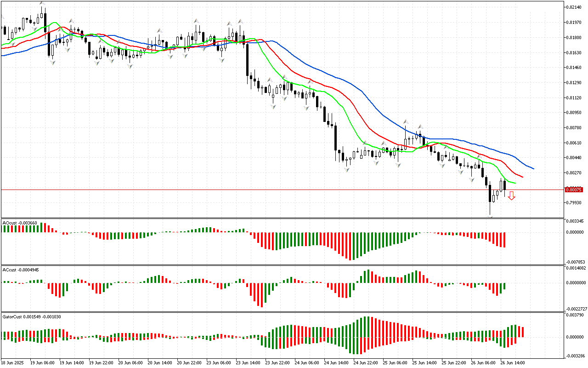Select the 26 Jun 14:00 time label

pyautogui.click(x=513, y=362)
